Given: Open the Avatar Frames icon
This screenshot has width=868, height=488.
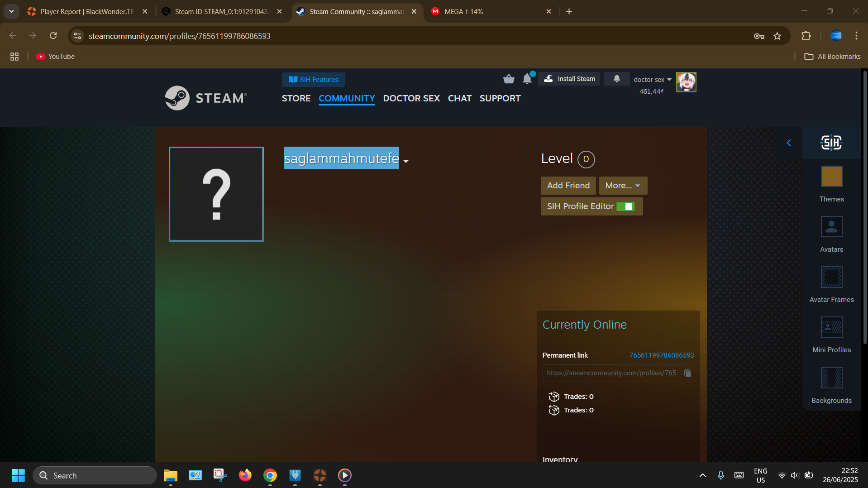Looking at the screenshot, I should pos(831,277).
